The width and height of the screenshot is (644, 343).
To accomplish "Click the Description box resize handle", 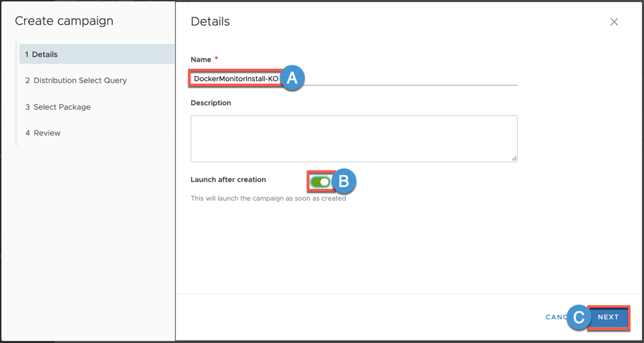I will click(x=513, y=158).
